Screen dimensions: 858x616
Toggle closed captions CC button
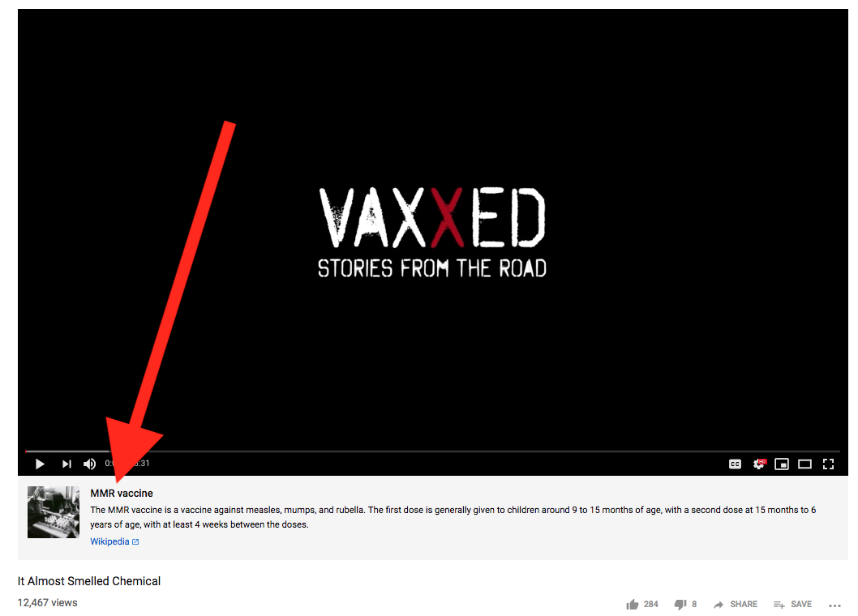pos(735,464)
